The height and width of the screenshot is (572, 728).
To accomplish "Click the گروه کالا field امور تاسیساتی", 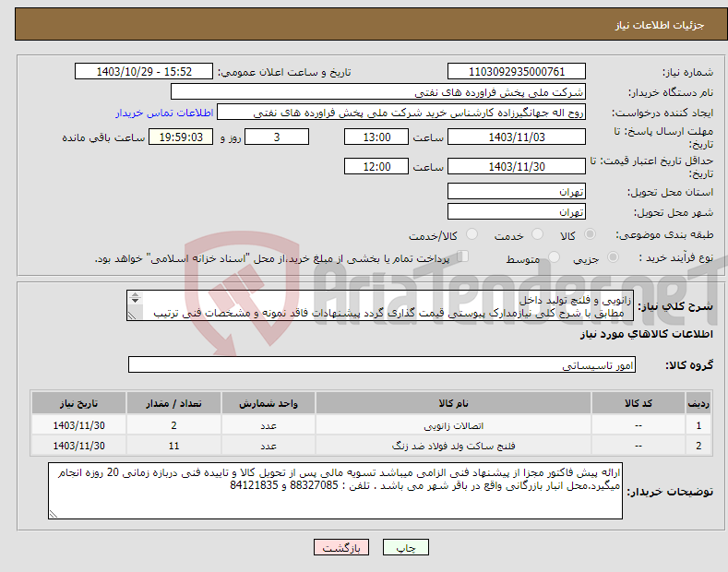I will pos(382,365).
